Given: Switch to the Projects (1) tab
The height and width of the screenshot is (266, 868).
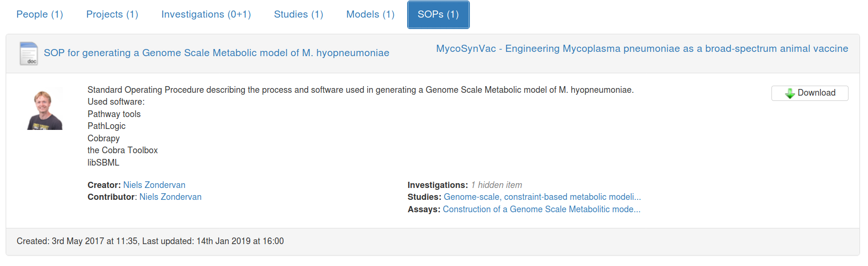Looking at the screenshot, I should pos(112,14).
